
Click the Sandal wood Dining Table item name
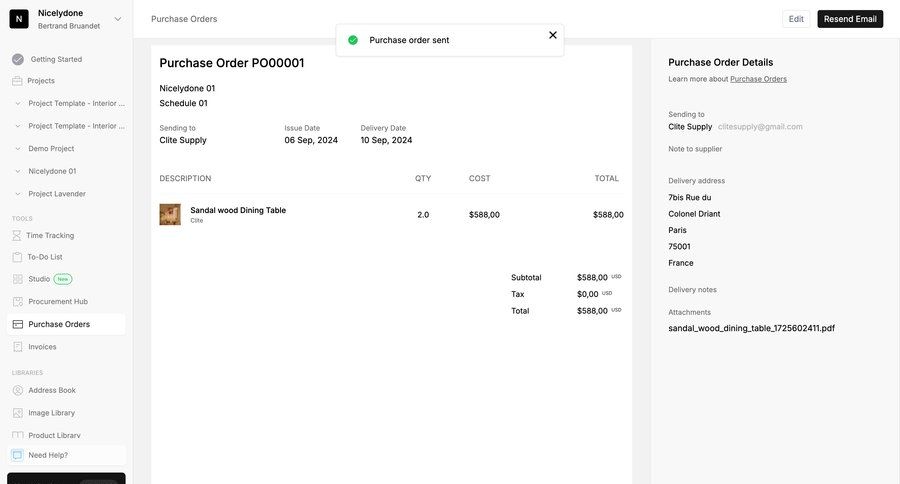(238, 210)
